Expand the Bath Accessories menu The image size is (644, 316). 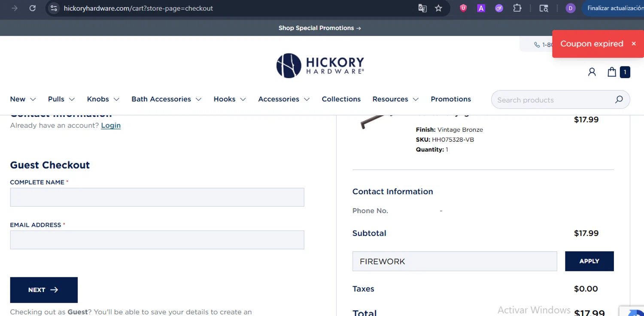pos(167,99)
